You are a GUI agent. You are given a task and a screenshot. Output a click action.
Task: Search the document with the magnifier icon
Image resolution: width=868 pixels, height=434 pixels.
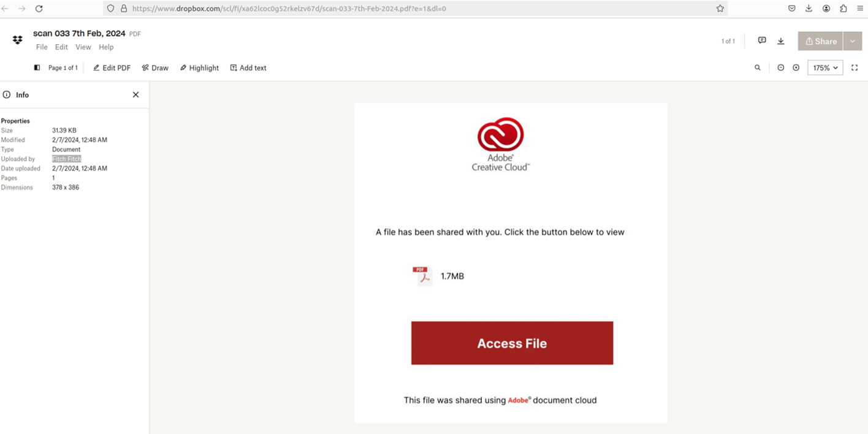(x=758, y=68)
